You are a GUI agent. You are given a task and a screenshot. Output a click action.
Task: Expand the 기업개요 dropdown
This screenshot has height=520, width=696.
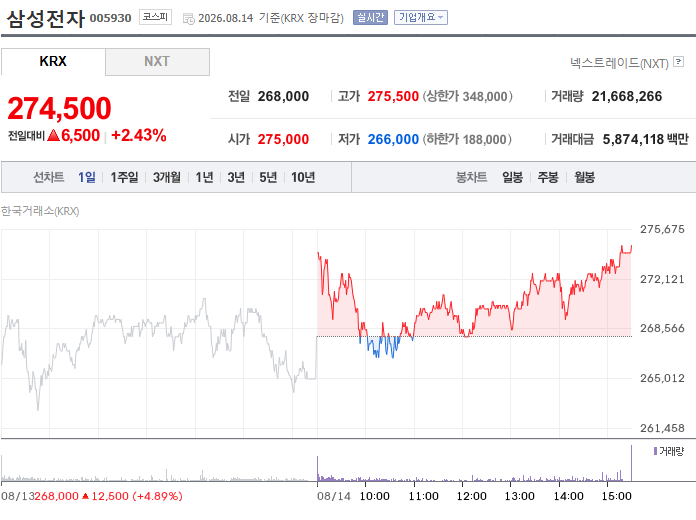pyautogui.click(x=421, y=18)
